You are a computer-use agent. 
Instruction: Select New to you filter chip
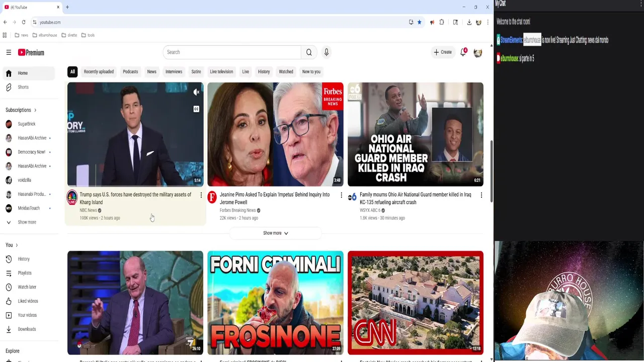point(311,71)
